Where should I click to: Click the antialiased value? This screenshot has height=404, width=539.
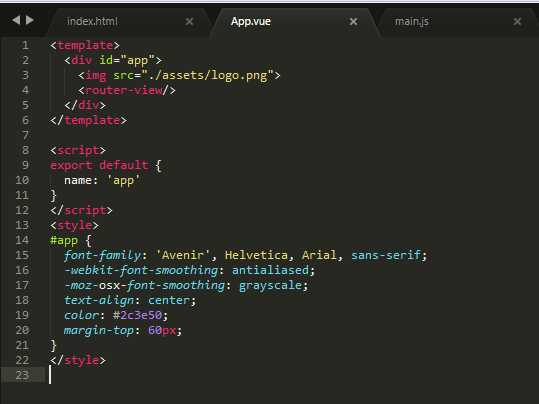[270, 270]
